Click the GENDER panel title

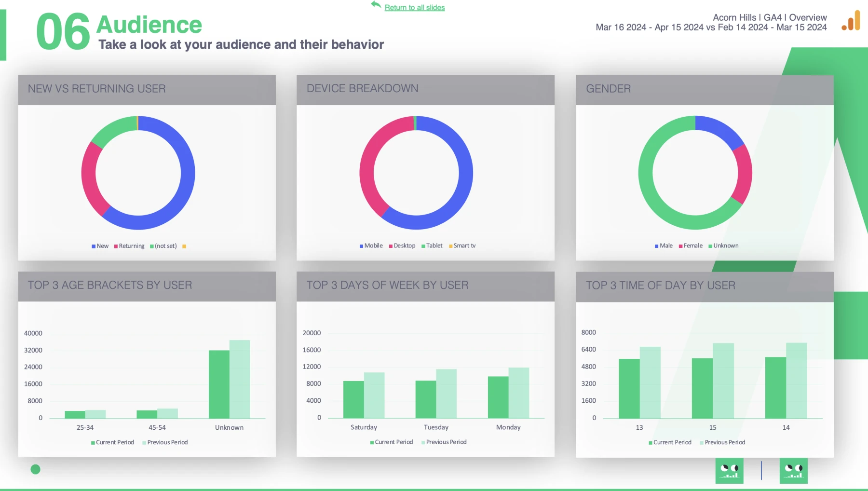(x=608, y=89)
